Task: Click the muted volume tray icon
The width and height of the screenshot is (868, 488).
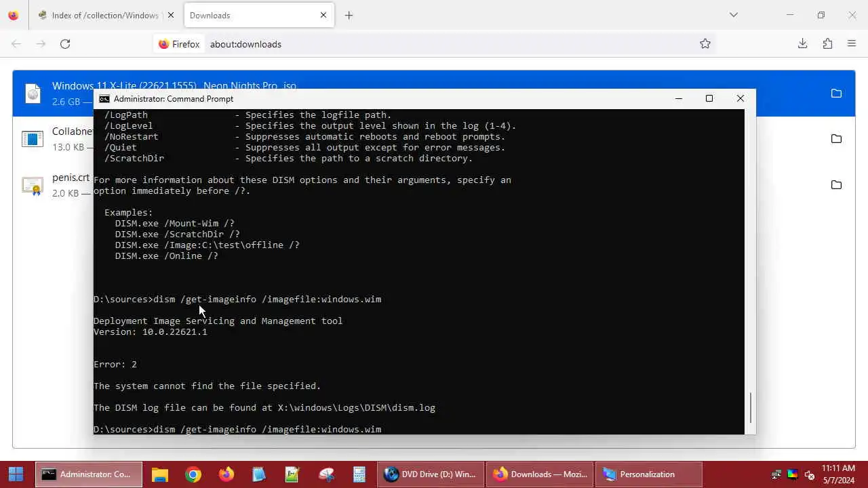Action: click(x=809, y=474)
